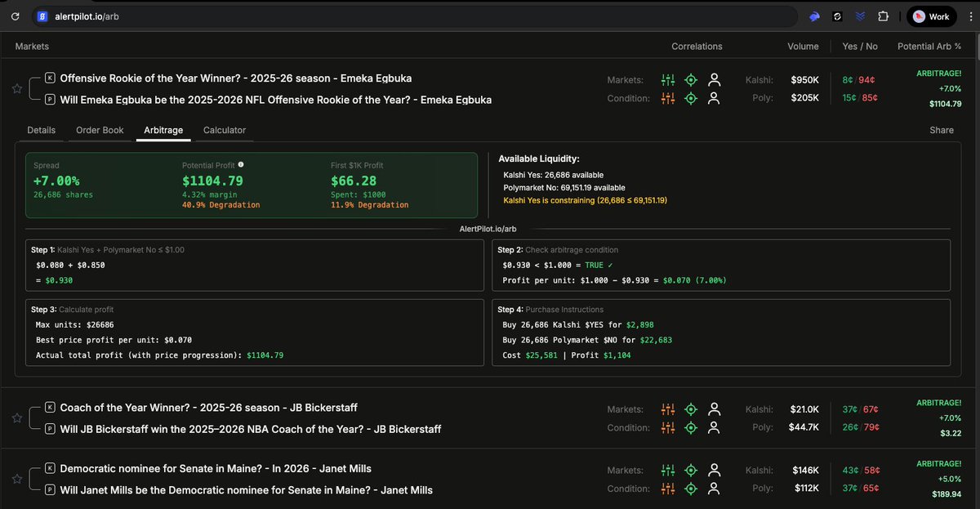Switch to the Details tab
This screenshot has width=980, height=509.
(x=42, y=130)
